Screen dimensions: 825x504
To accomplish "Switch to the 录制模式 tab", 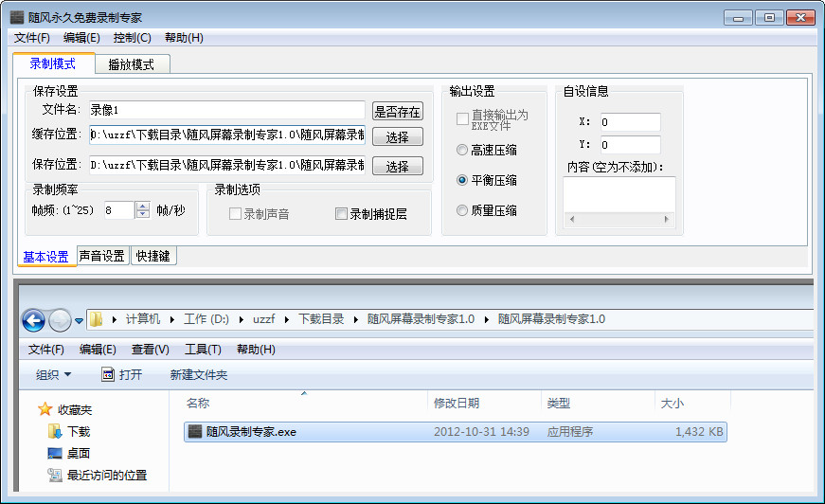I will click(53, 63).
